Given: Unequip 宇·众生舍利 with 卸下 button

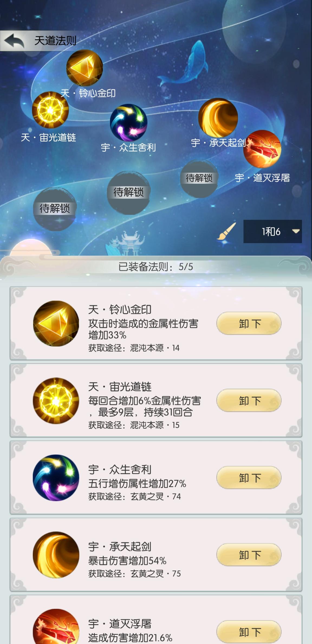Looking at the screenshot, I should point(249,477).
